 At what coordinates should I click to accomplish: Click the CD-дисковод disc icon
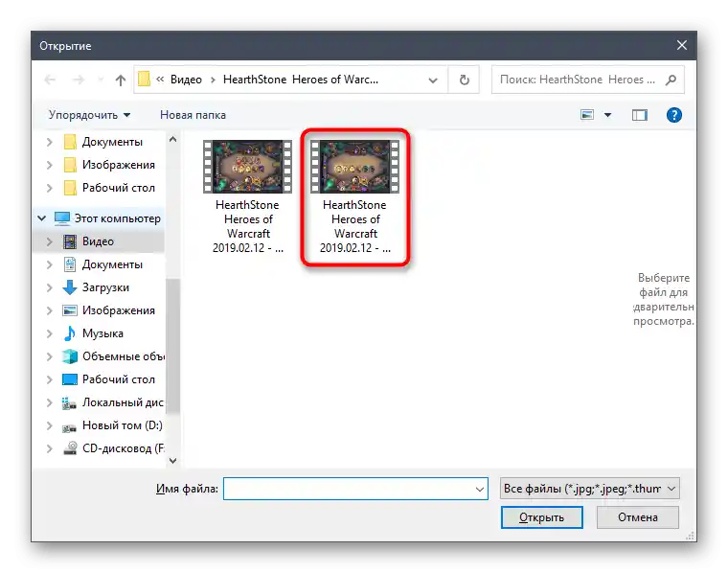point(70,447)
